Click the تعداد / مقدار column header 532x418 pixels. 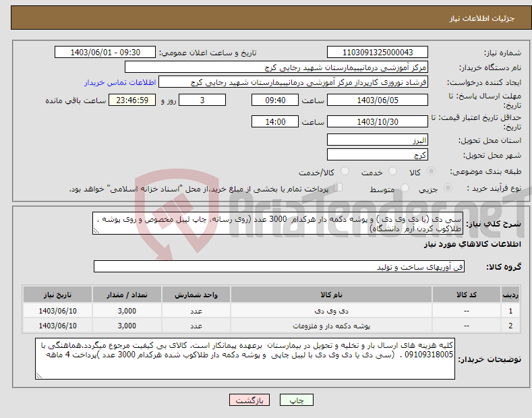tap(127, 295)
